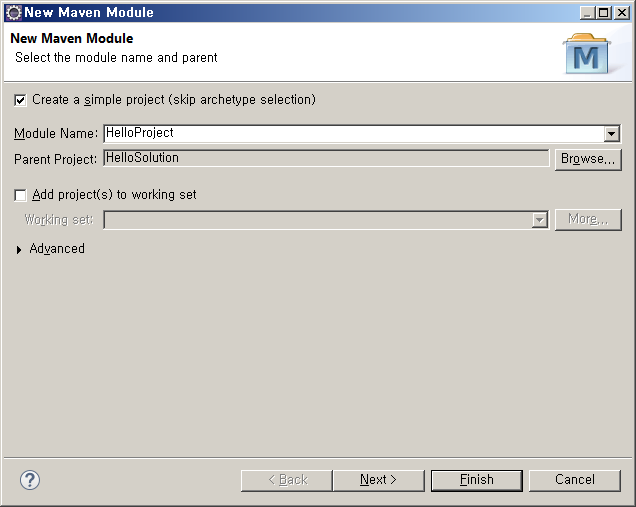The width and height of the screenshot is (636, 507).
Task: Click the Maven M wizard banner icon
Action: pyautogui.click(x=587, y=54)
